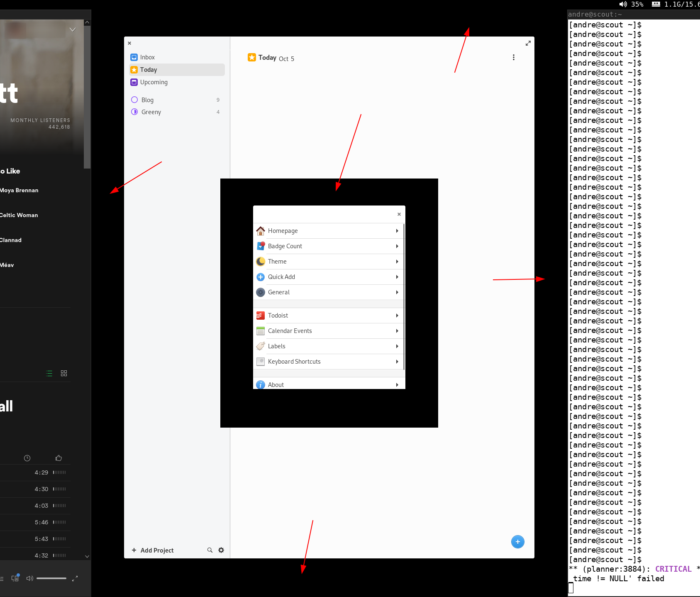
Task: Click the Add Project button
Action: coord(152,550)
